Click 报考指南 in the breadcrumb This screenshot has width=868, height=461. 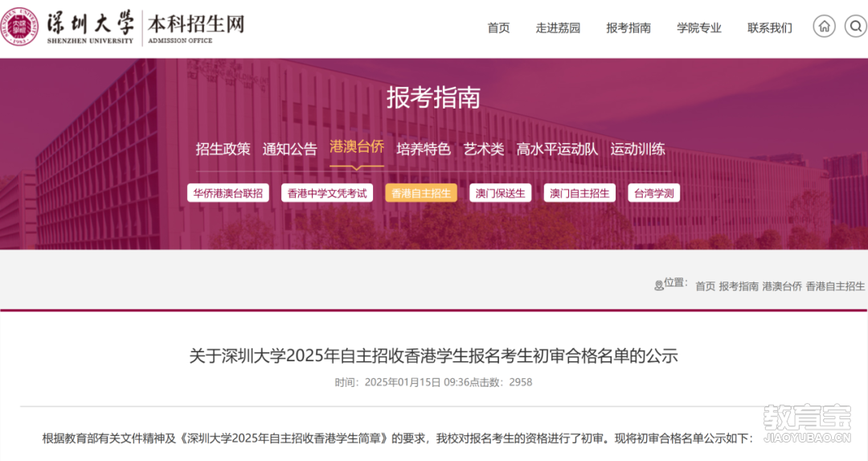tap(739, 286)
